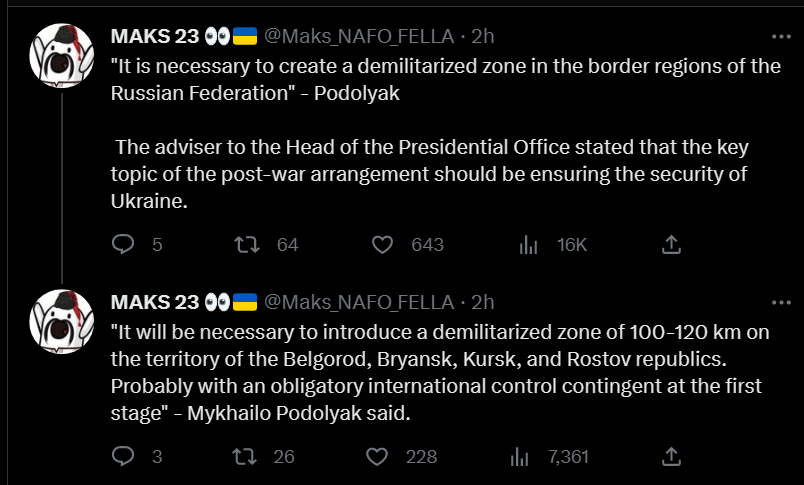The height and width of the screenshot is (485, 804).
Task: Like the first tweet with 643 likes
Action: [x=382, y=244]
